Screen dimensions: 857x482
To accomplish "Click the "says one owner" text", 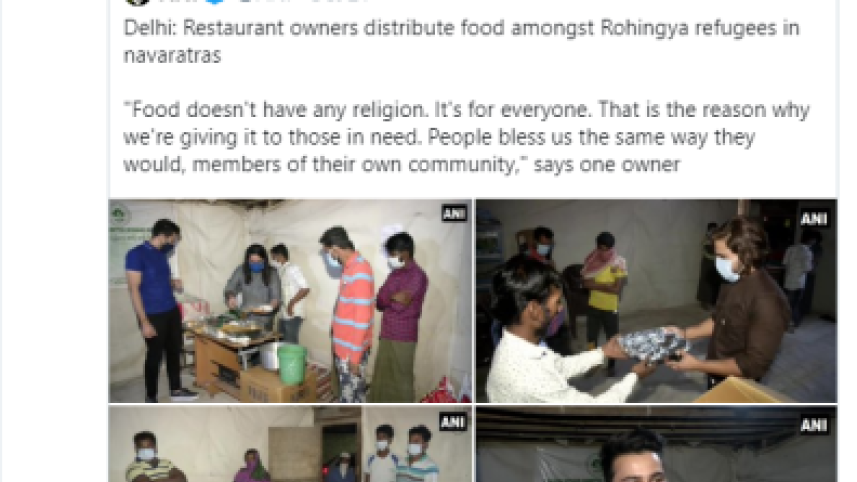I will 607,164.
